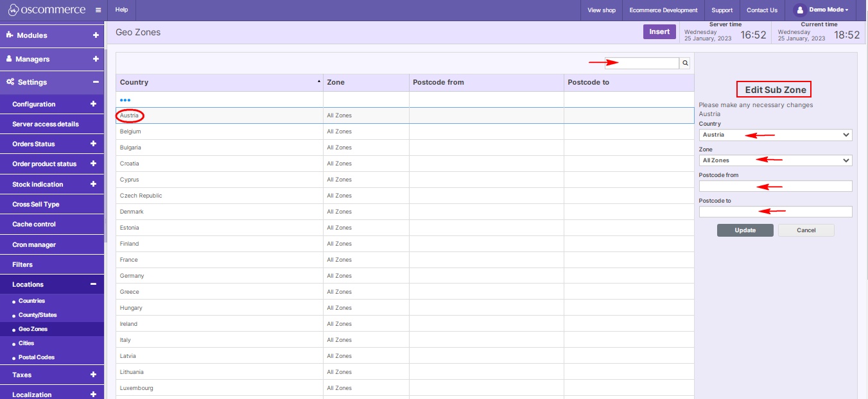Click View shop in top navigation
Image resolution: width=868 pixels, height=399 pixels.
601,10
